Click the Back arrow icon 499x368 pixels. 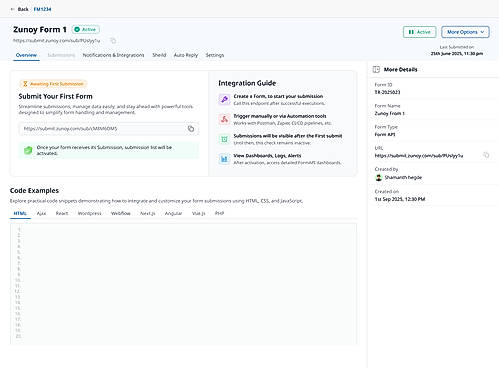pos(12,9)
